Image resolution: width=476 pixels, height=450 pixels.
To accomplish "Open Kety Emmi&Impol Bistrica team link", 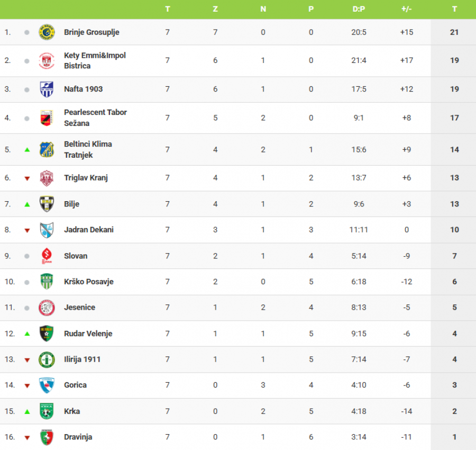I will 95,60.
